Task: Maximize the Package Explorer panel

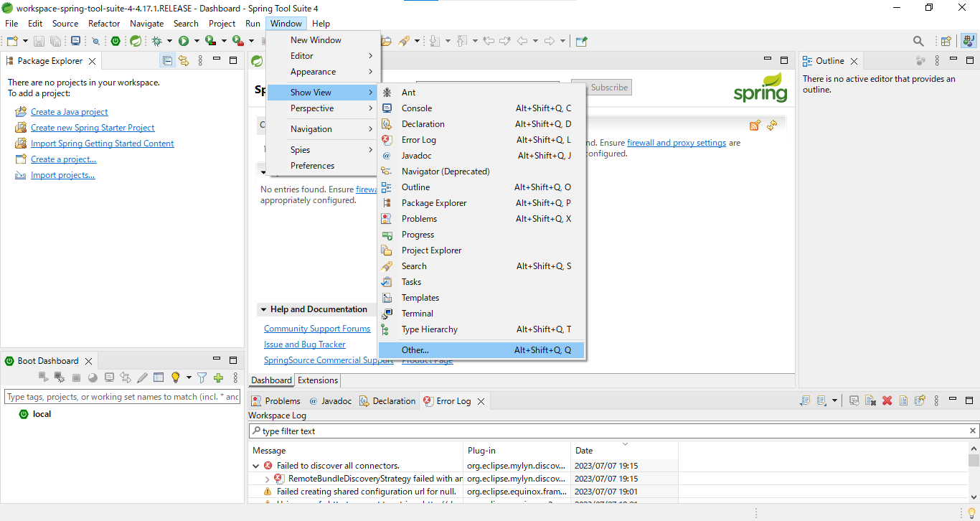Action: tap(233, 60)
